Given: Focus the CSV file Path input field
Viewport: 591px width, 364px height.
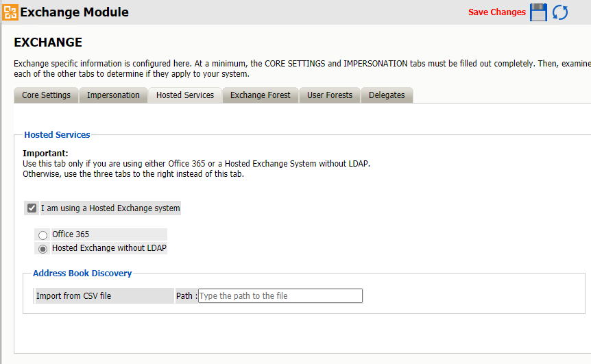Looking at the screenshot, I should tap(280, 296).
